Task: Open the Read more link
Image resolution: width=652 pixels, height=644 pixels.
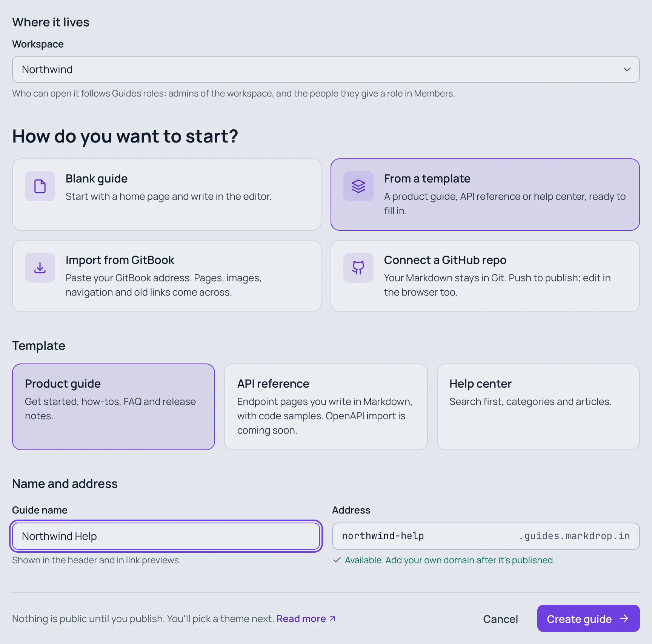Action: point(306,619)
